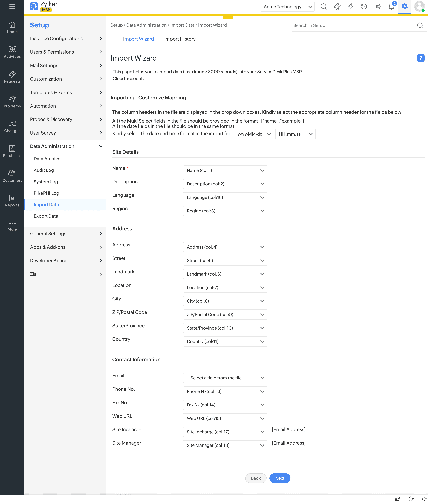This screenshot has height=504, width=428.
Task: Click the Next button
Action: coord(279,478)
